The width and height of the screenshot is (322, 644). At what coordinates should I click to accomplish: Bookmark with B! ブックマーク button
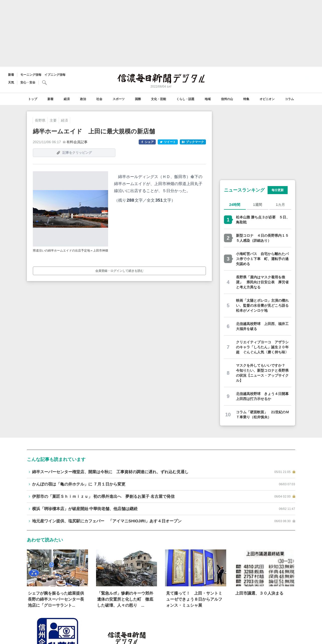(x=193, y=142)
